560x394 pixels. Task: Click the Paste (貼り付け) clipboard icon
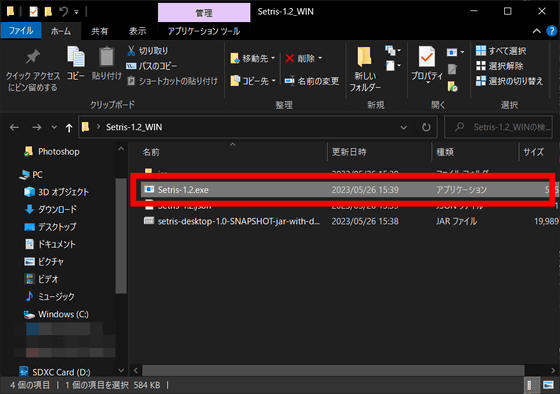(x=106, y=56)
